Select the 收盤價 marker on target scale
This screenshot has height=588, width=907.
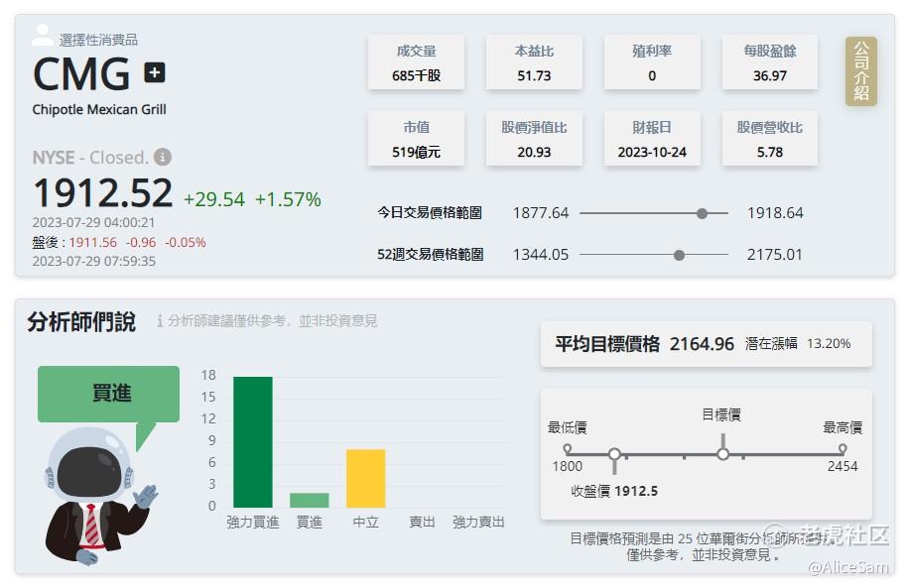(615, 455)
